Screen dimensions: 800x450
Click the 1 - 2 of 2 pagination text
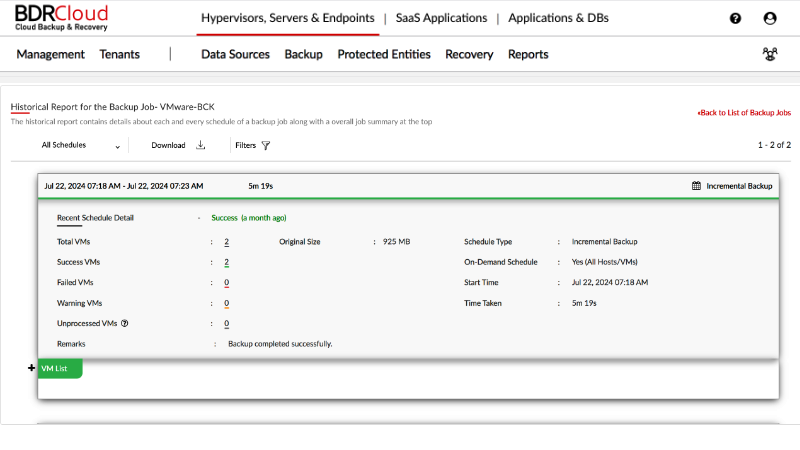click(774, 145)
